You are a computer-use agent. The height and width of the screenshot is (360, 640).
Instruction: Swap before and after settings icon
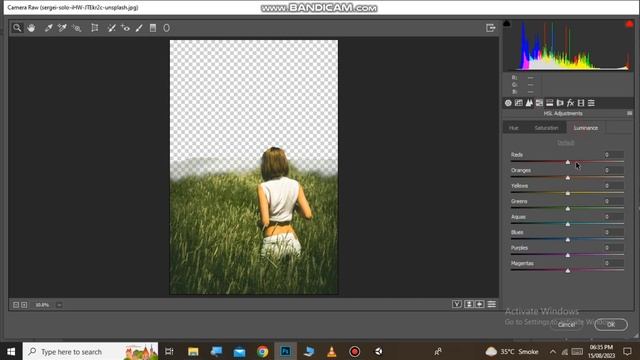(x=469, y=304)
